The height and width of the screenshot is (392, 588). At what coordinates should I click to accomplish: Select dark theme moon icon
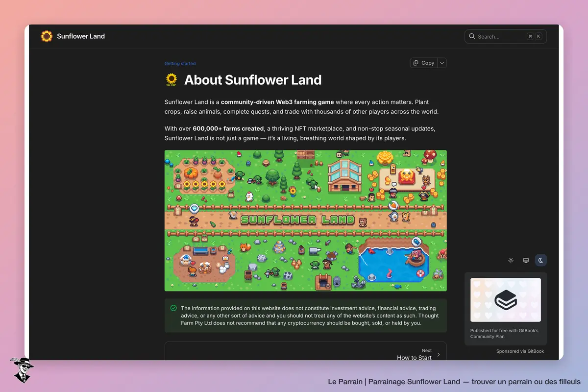tap(541, 260)
